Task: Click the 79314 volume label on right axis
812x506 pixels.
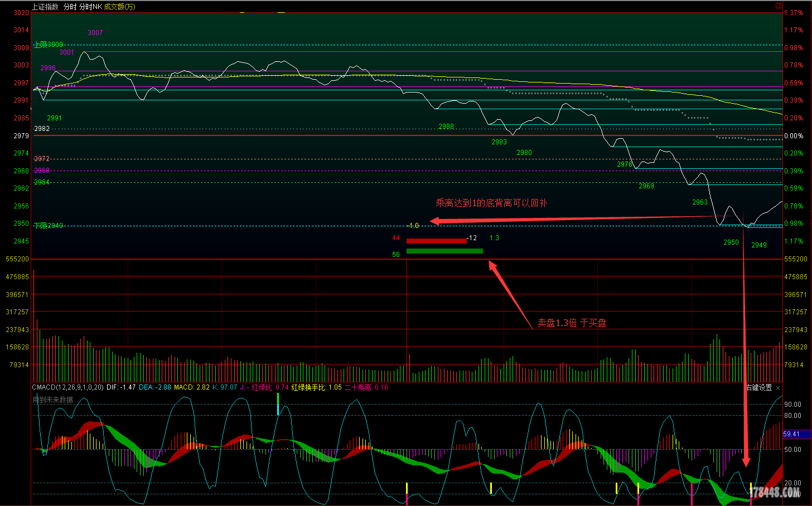Action: click(794, 365)
